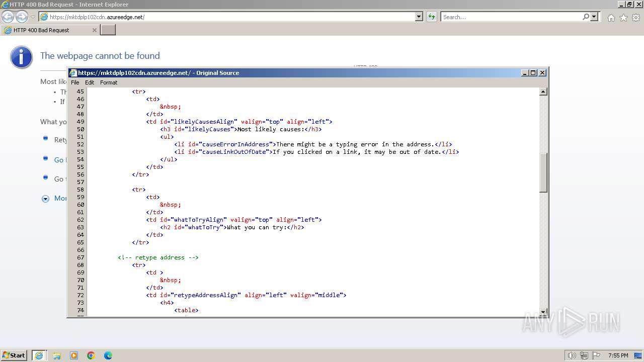644x362 pixels.
Task: Click the whatToTryAlign source line
Action: (x=234, y=220)
